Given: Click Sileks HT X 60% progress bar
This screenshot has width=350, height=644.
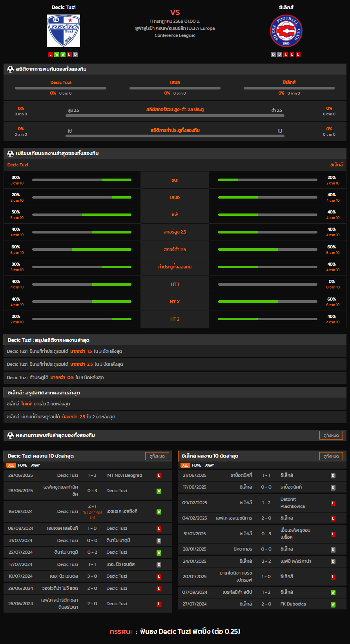Looking at the screenshot, I should pos(268,302).
